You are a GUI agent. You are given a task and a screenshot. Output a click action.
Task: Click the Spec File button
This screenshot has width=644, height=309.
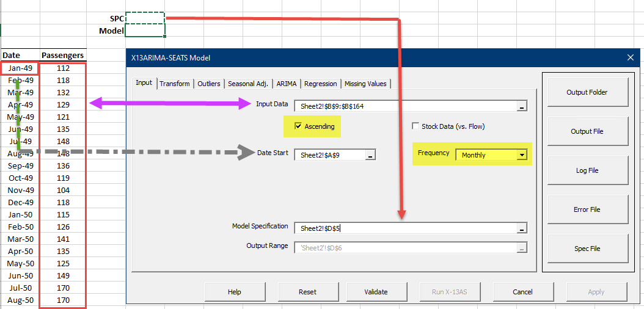coord(587,249)
